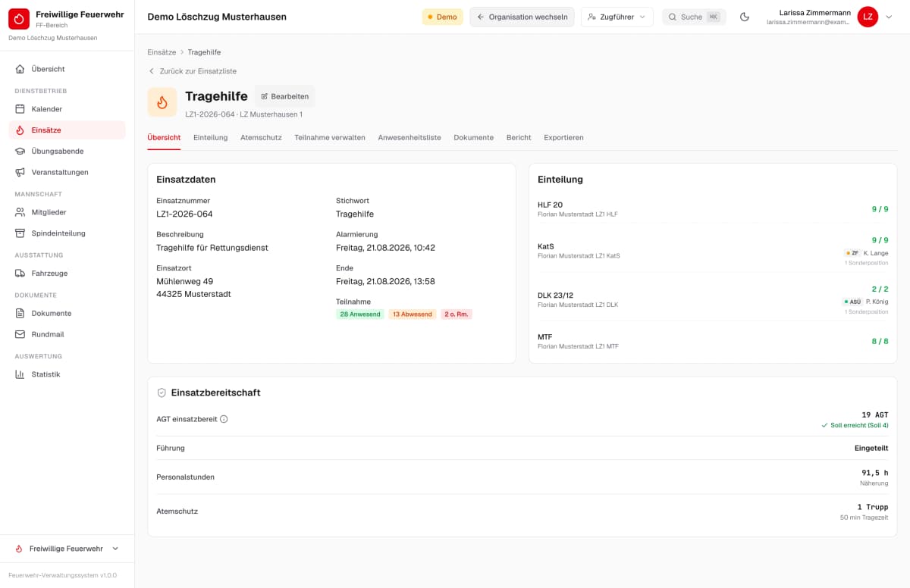910x588 pixels.
Task: Click the Einsätze breadcrumb link
Action: pyautogui.click(x=162, y=52)
